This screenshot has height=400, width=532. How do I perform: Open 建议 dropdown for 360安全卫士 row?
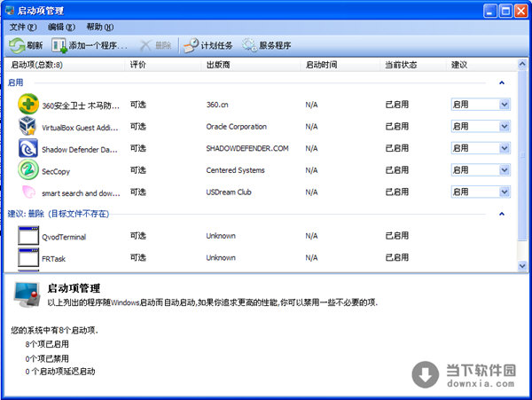pos(505,105)
